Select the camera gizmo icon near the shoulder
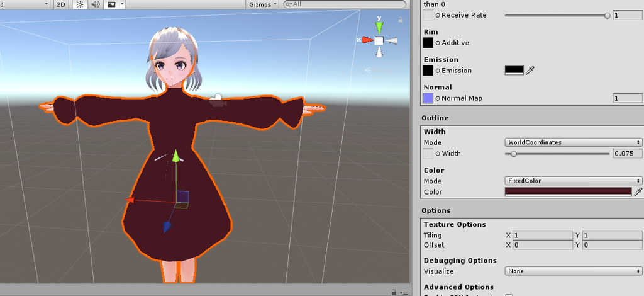Viewport: 644px width, 296px height. coord(217,101)
